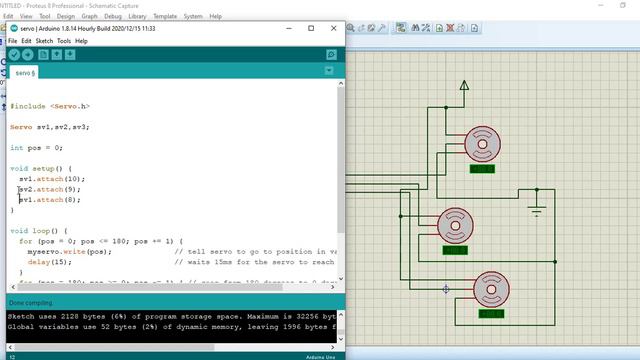
Task: Select middle servo motor in schematic
Action: pos(455,226)
